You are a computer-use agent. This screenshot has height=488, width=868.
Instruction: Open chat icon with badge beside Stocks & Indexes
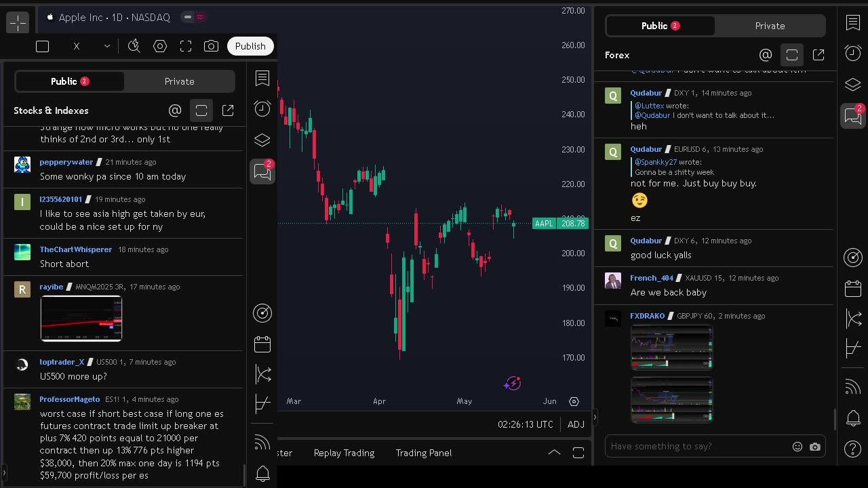click(262, 171)
